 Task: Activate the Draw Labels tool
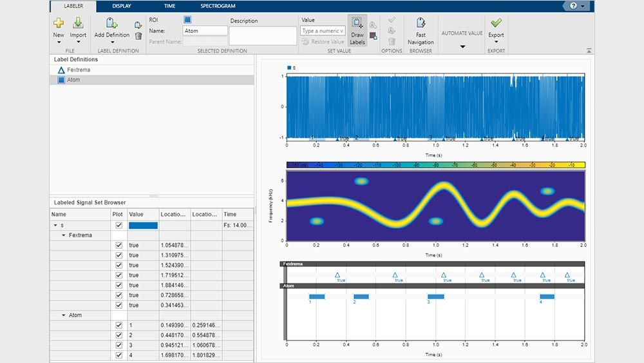357,30
